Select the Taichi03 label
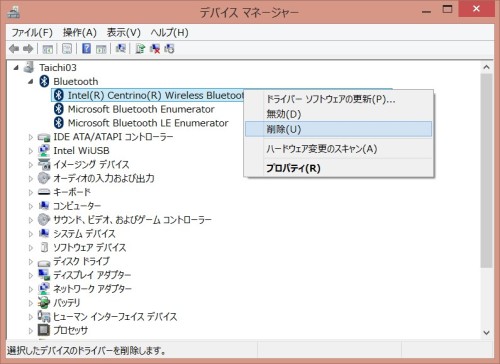The width and height of the screenshot is (500, 364). 58,68
